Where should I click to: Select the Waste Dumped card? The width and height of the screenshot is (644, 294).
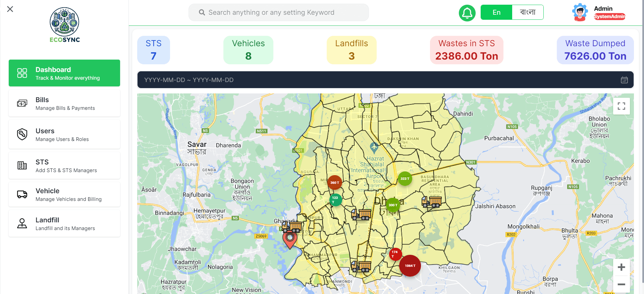click(595, 50)
